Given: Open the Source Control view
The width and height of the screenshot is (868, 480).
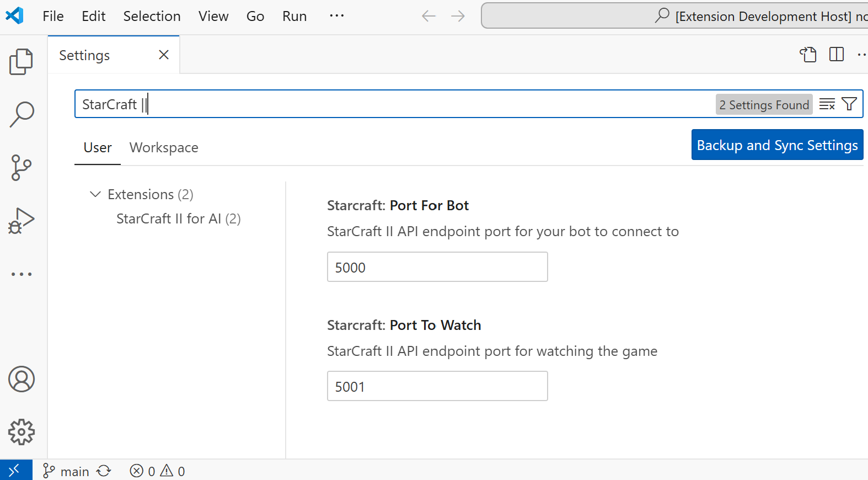Looking at the screenshot, I should pos(22,167).
